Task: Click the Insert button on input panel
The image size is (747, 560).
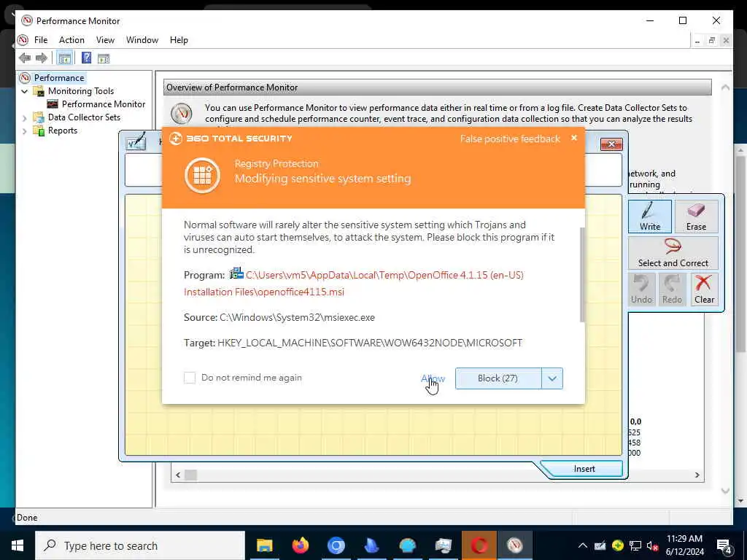Action: 584,469
